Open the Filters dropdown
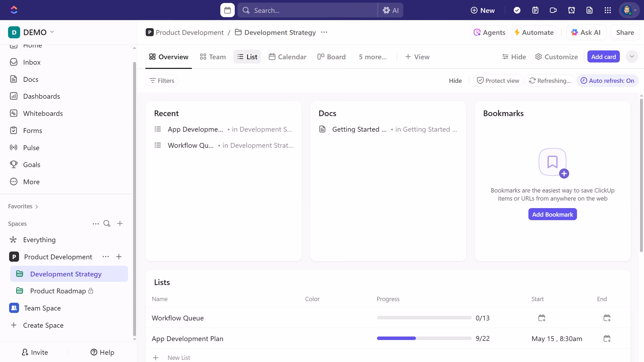 [x=162, y=81]
